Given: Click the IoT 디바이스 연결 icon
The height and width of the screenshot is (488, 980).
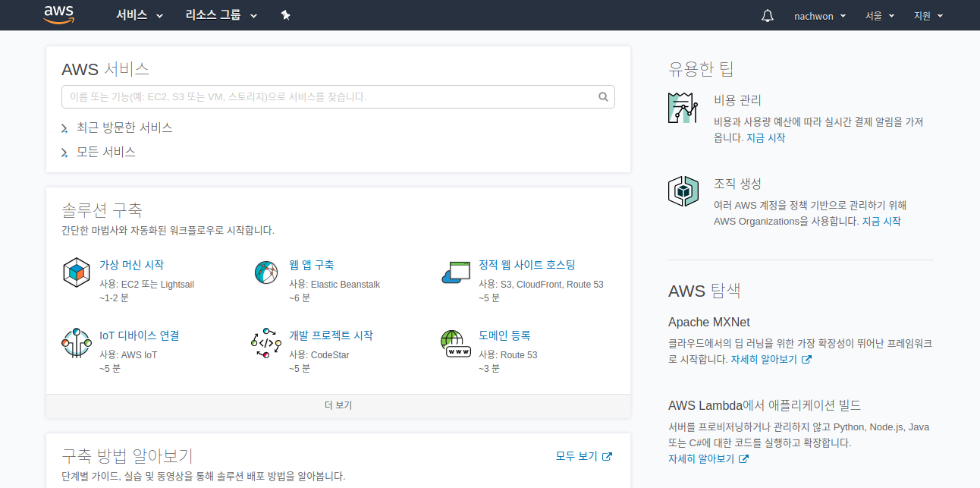Looking at the screenshot, I should click(x=76, y=344).
